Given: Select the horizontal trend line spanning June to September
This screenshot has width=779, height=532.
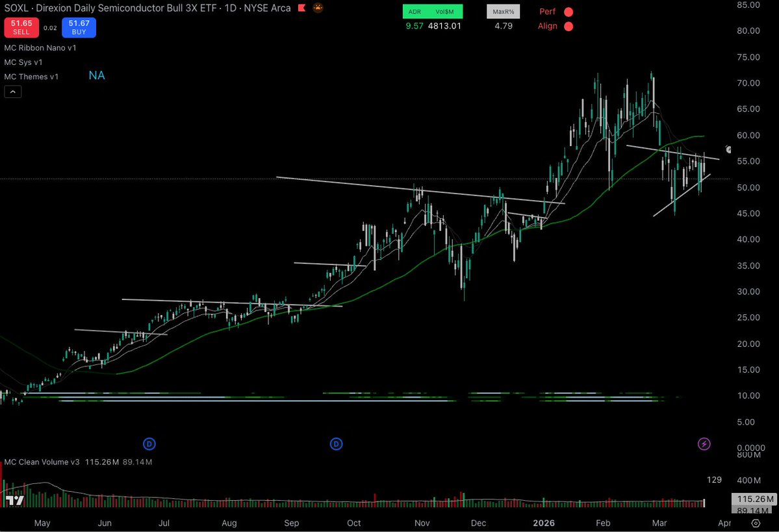Looking at the screenshot, I should 232,303.
